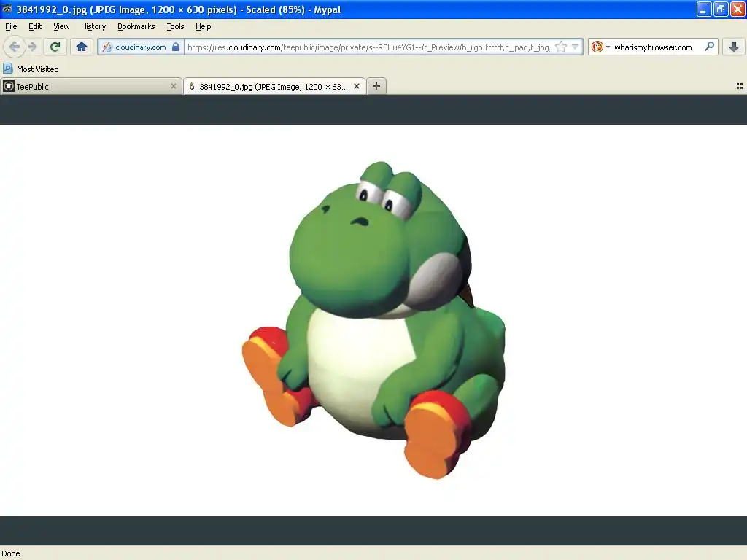Open the File menu
This screenshot has width=747, height=560.
tap(11, 26)
